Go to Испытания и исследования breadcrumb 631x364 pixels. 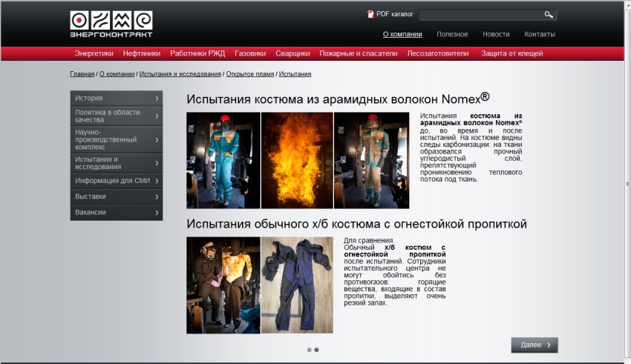click(x=180, y=74)
